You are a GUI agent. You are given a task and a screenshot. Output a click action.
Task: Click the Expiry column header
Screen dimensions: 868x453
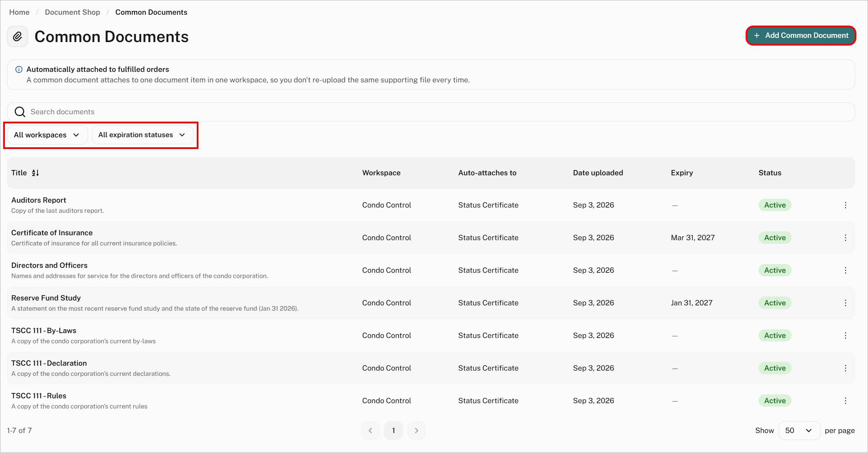(x=682, y=173)
